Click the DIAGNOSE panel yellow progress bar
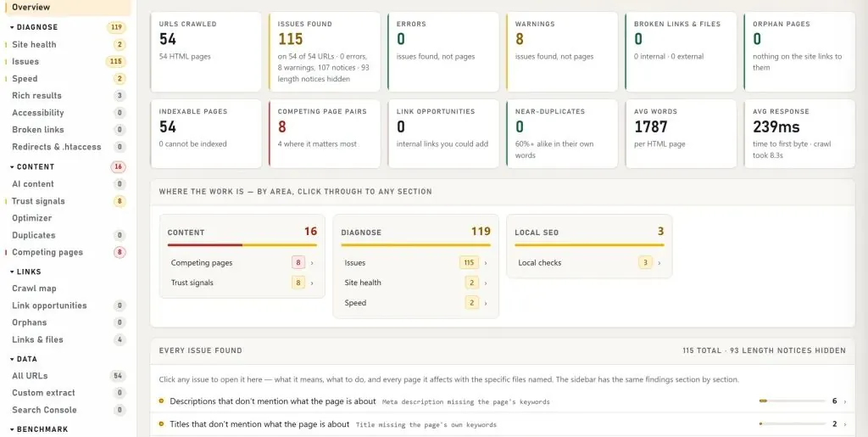Viewport: 868px width, 437px height. [x=415, y=245]
